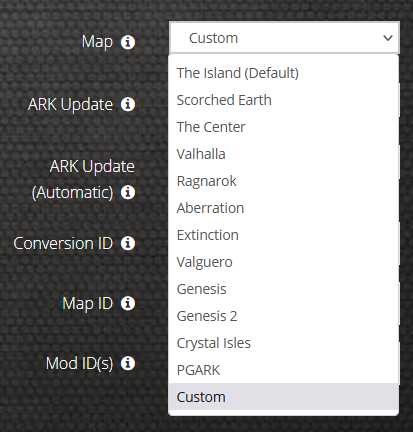Image resolution: width=413 pixels, height=432 pixels.
Task: Click the Conversion ID info icon
Action: point(128,243)
